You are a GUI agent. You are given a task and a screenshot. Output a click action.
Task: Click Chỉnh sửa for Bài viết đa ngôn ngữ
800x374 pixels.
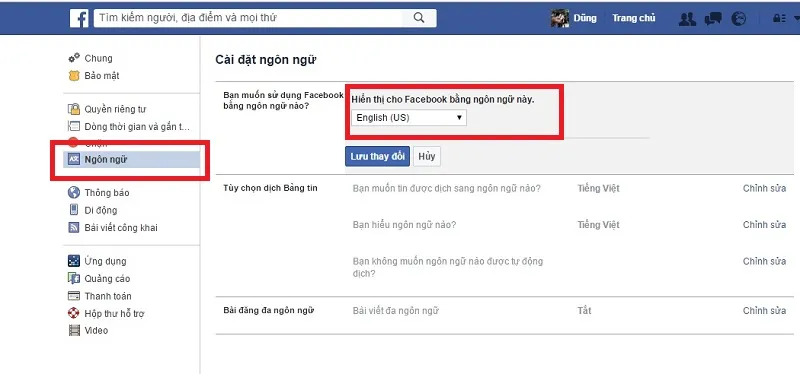click(764, 311)
